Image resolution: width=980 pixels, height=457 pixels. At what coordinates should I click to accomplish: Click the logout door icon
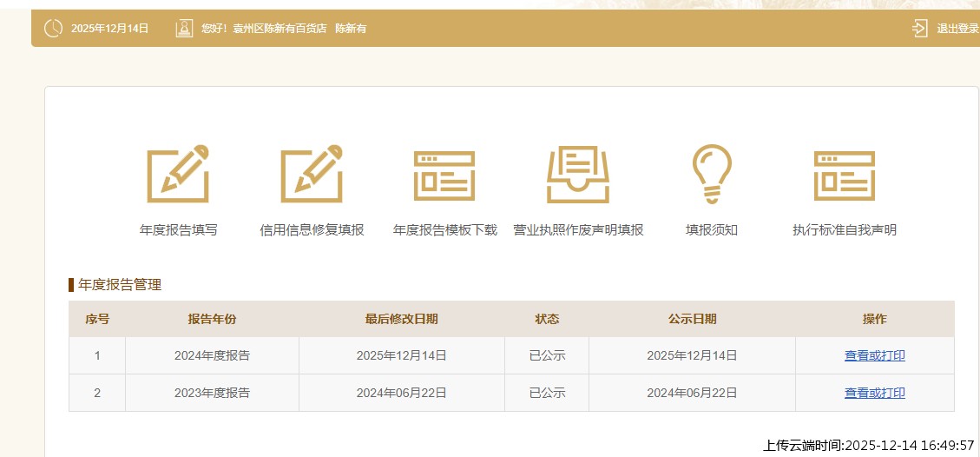pyautogui.click(x=920, y=29)
